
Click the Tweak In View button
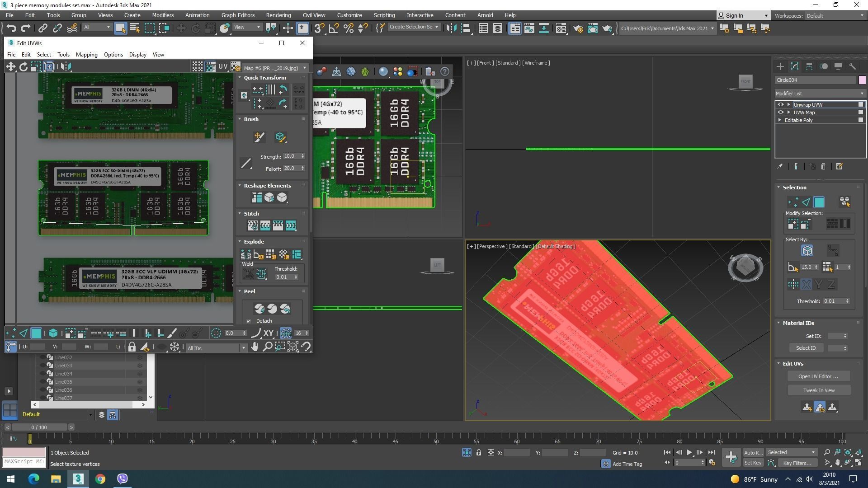pyautogui.click(x=819, y=390)
